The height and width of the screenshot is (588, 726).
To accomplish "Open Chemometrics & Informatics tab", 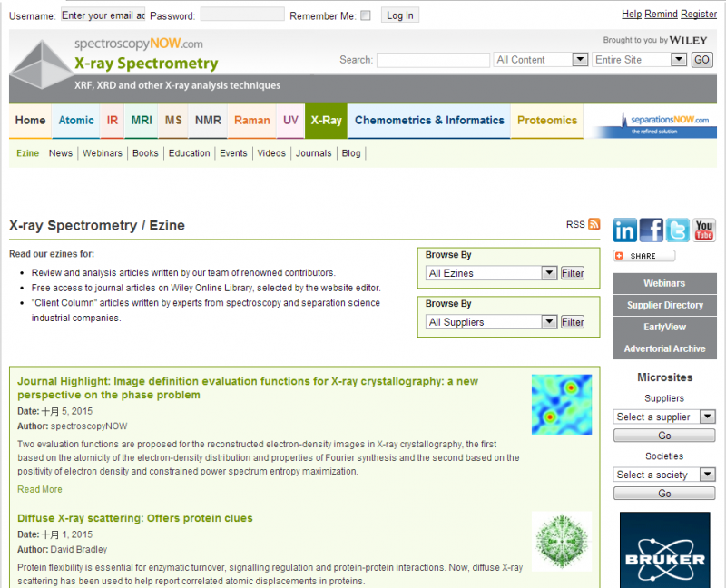I will (x=429, y=121).
